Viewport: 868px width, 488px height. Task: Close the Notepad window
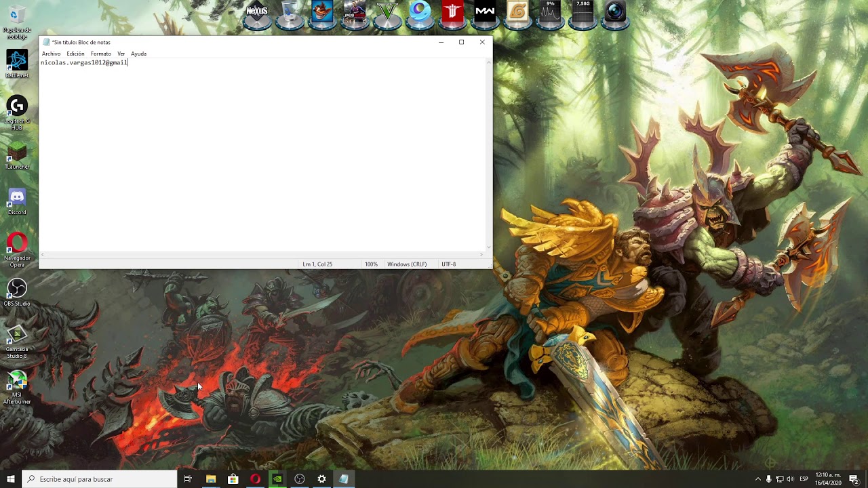point(482,42)
